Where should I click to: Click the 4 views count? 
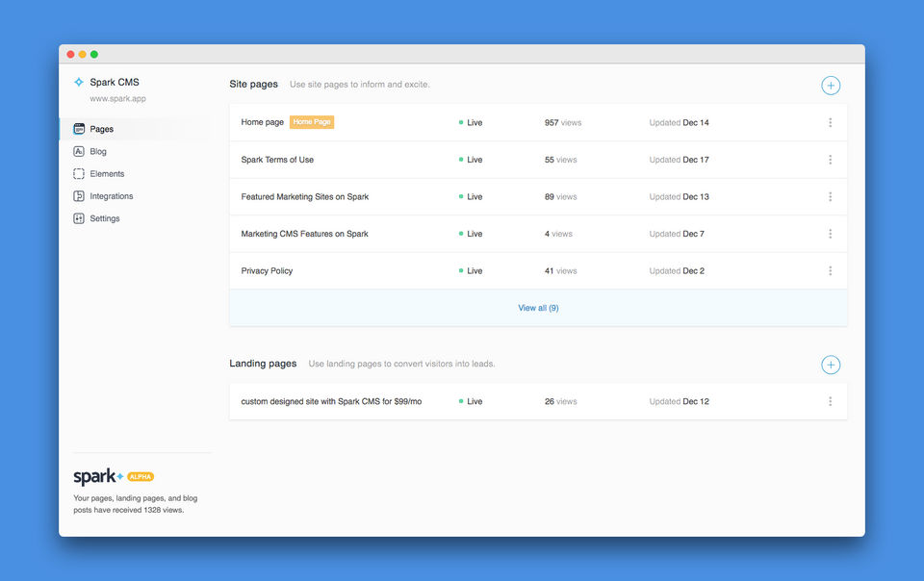tap(558, 234)
